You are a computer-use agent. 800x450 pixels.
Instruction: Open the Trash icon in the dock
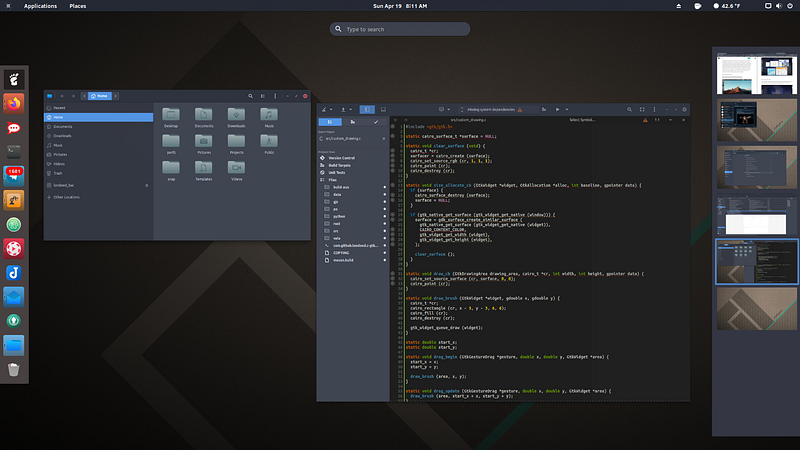pos(14,370)
